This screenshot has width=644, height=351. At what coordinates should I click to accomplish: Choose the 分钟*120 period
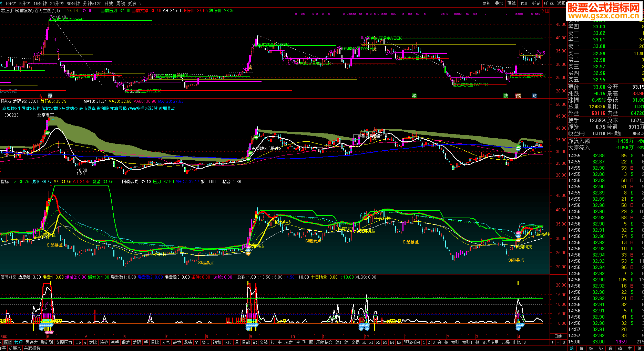92,3
